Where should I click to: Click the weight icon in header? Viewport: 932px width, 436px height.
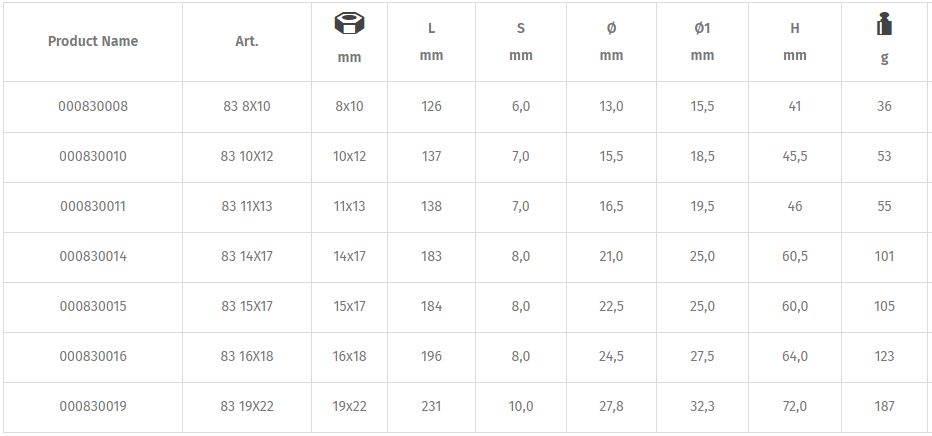click(884, 24)
